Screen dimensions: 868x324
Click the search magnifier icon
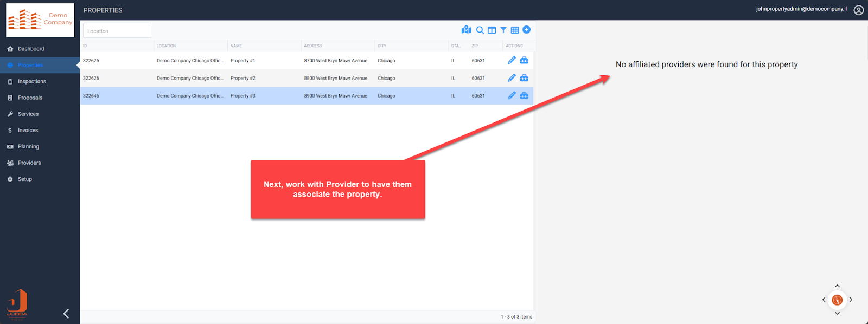[480, 30]
